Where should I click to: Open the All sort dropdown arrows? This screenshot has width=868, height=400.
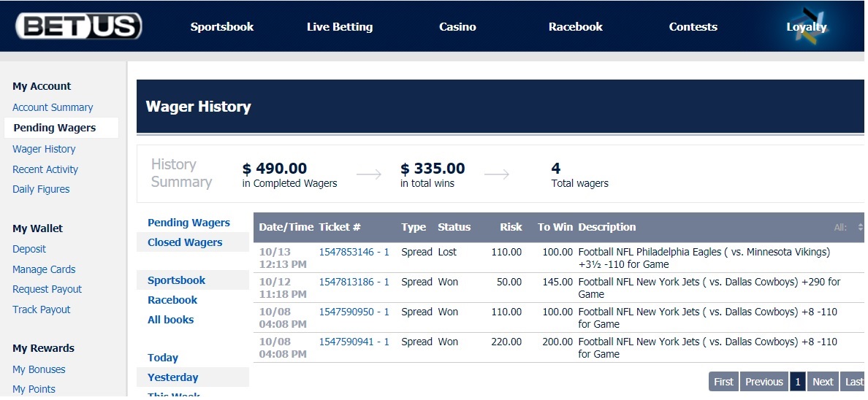click(x=860, y=228)
